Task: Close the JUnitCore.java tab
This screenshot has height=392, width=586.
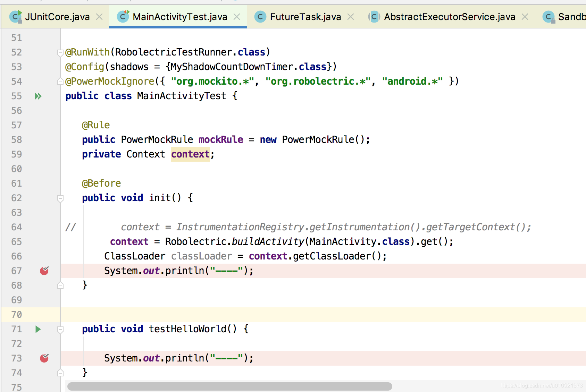Action: (x=99, y=17)
